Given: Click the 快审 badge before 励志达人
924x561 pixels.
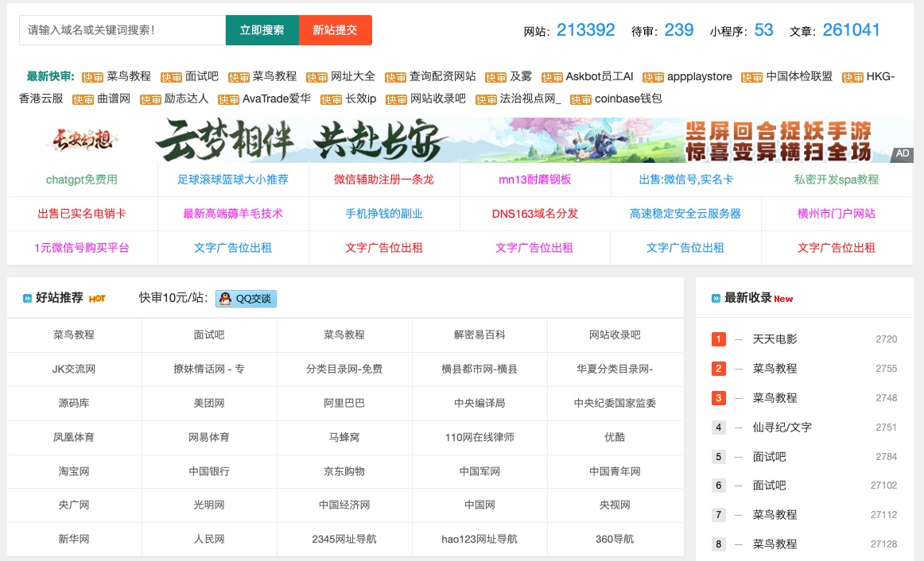Looking at the screenshot, I should click(x=150, y=100).
